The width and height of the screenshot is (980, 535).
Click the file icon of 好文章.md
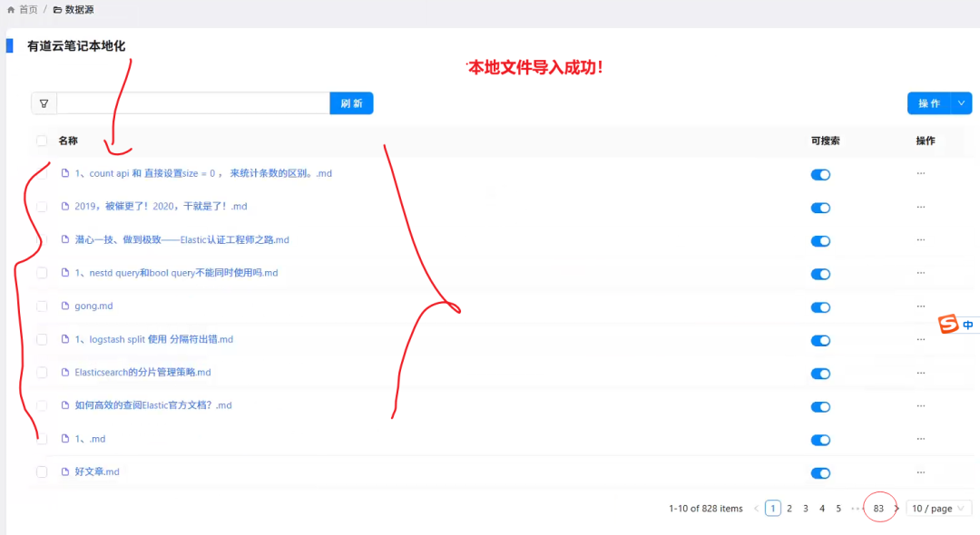point(65,472)
